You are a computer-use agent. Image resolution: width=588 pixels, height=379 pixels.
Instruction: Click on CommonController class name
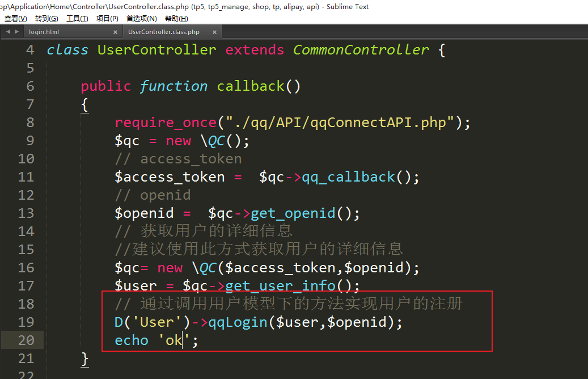point(361,50)
